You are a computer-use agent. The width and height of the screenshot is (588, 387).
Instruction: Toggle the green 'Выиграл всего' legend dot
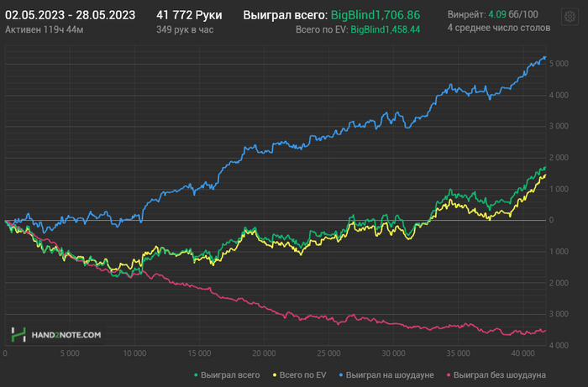tap(196, 375)
